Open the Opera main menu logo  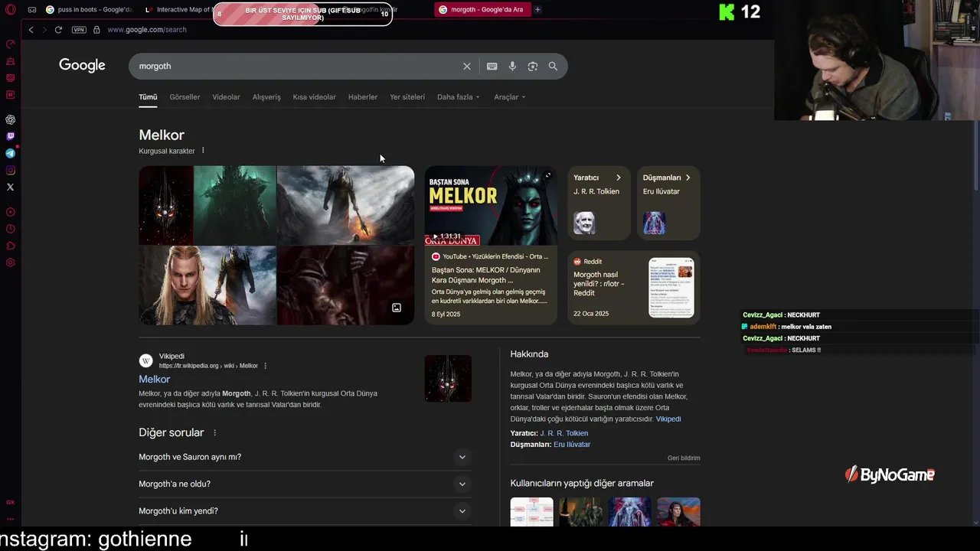click(x=11, y=10)
